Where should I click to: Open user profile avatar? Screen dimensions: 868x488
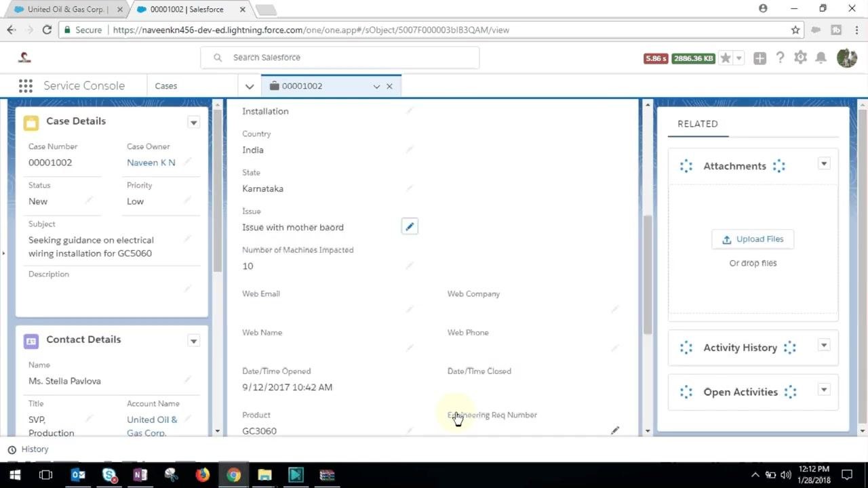(847, 58)
